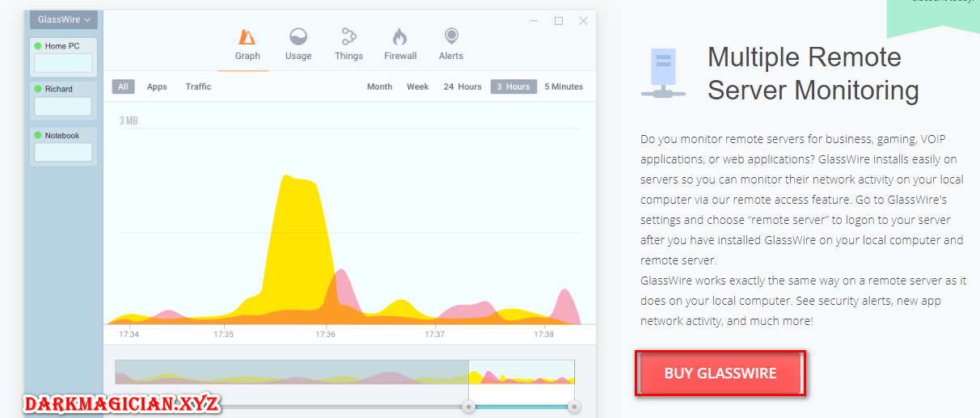Click the Multiple Remote Server Monitoring heading
980x418 pixels.
pyautogui.click(x=813, y=74)
